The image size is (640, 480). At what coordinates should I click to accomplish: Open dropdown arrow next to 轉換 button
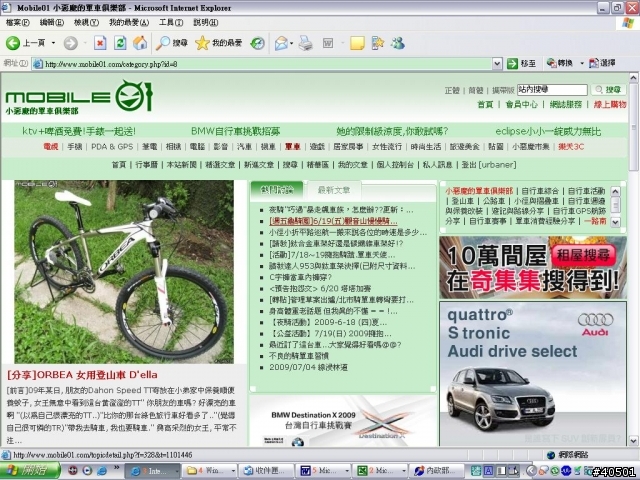(x=582, y=63)
